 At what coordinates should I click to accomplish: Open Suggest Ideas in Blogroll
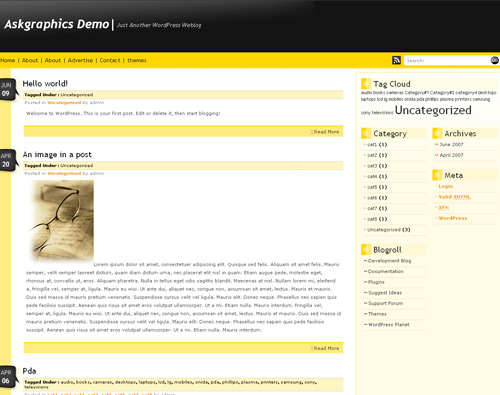[x=385, y=293]
